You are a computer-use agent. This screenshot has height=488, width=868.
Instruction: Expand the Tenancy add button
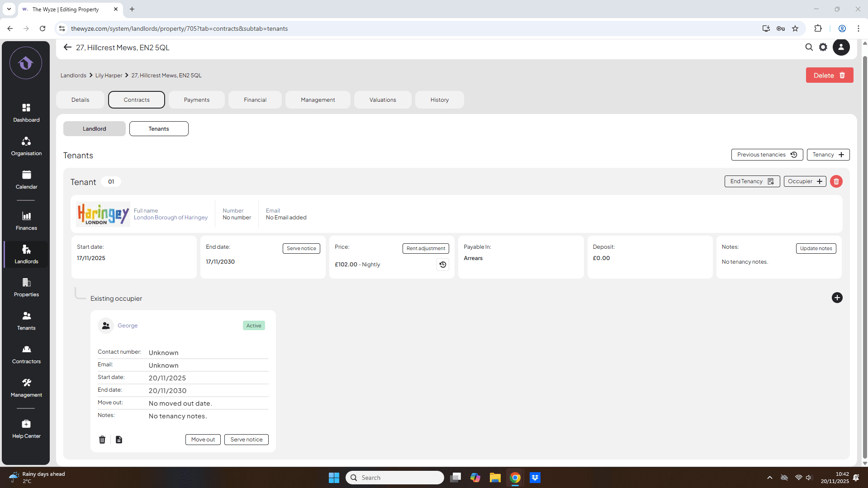828,155
